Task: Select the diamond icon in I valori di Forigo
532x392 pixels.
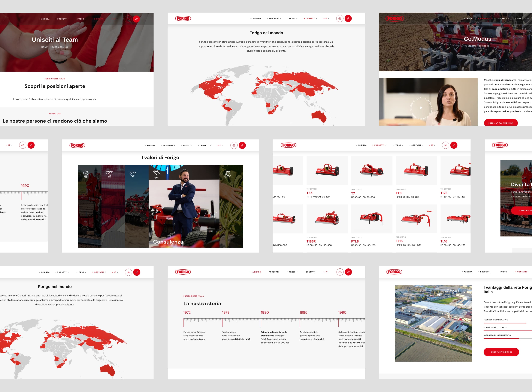Action: tap(133, 174)
